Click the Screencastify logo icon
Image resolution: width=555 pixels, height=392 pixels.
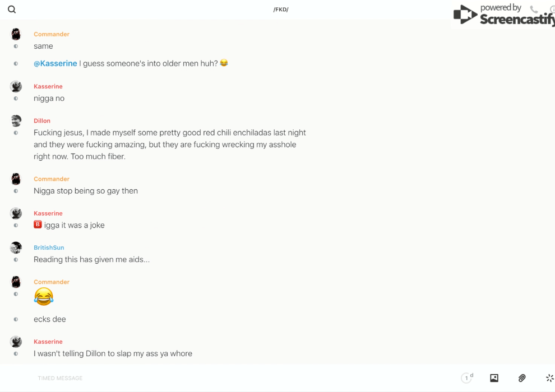[465, 15]
